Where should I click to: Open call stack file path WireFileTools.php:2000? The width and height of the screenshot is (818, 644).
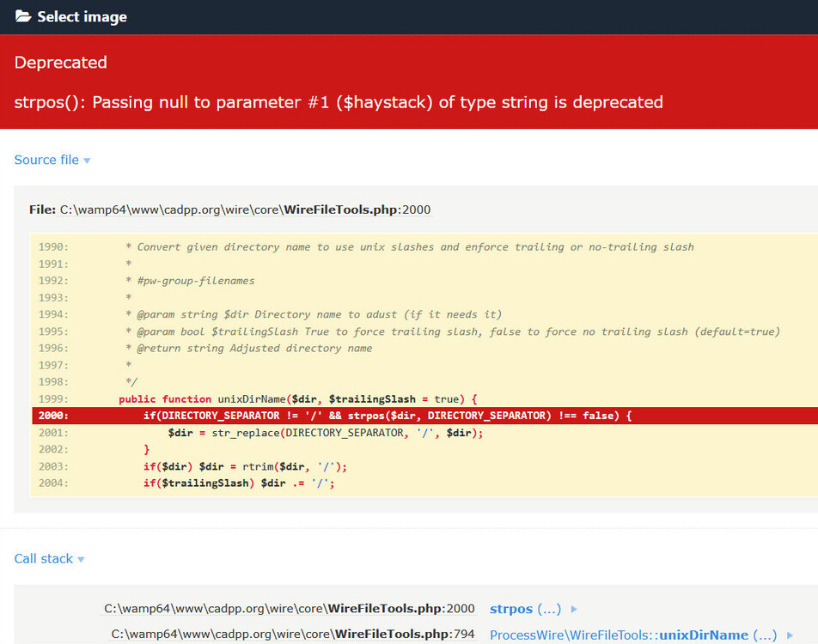point(290,609)
